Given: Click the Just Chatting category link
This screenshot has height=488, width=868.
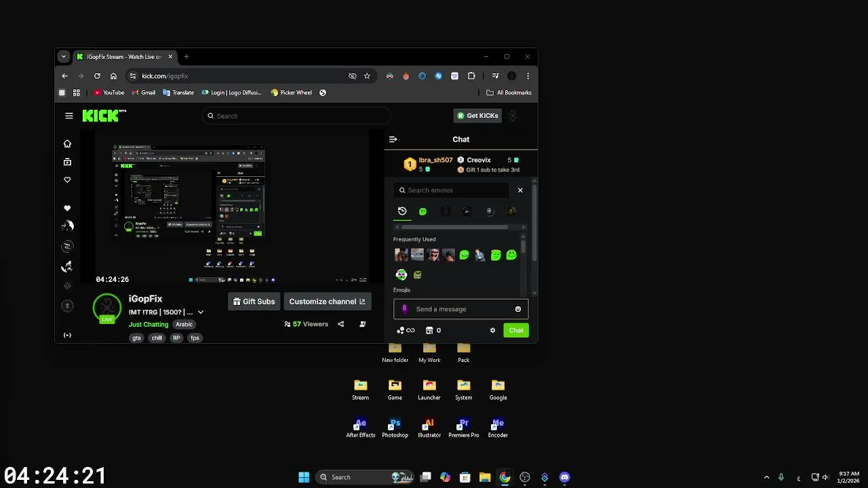Looking at the screenshot, I should pyautogui.click(x=149, y=325).
